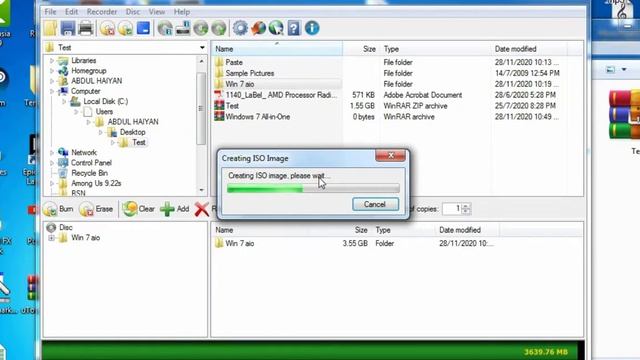Open the Test folder dropdown
Image resolution: width=640 pixels, height=360 pixels.
point(202,48)
